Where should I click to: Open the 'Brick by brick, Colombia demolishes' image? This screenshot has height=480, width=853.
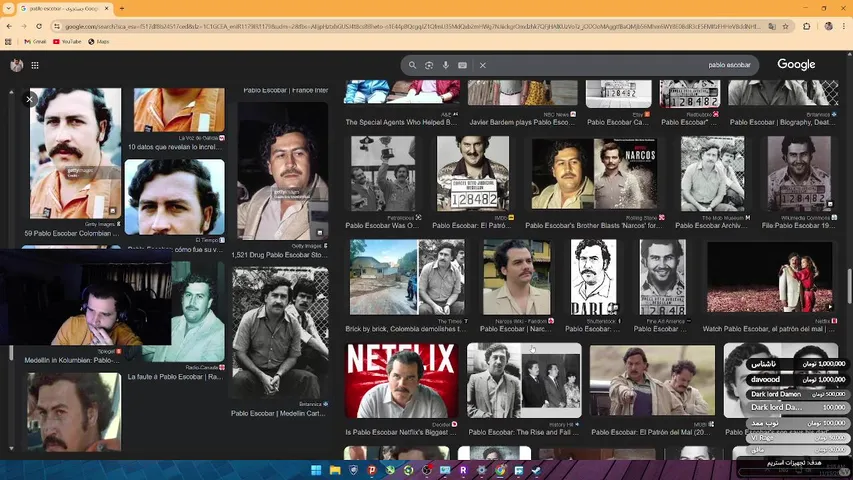[x=407, y=277]
